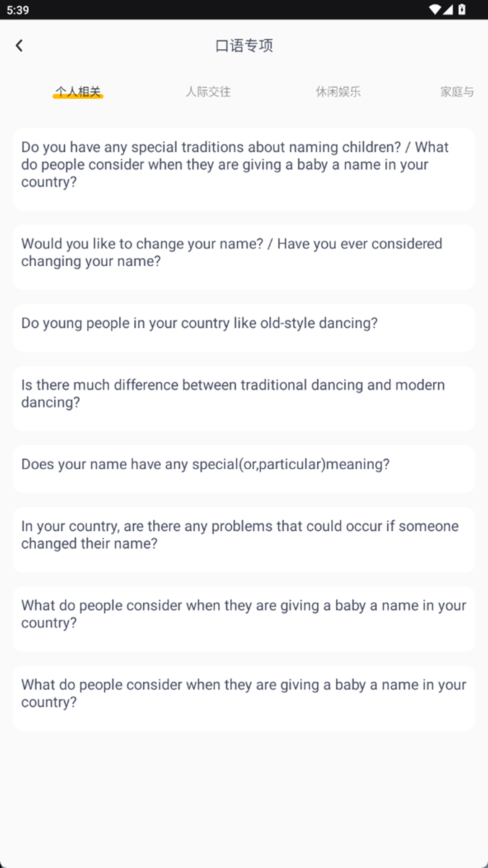
Task: Tap the yellow underline beneath 个人相关
Action: [78, 96]
